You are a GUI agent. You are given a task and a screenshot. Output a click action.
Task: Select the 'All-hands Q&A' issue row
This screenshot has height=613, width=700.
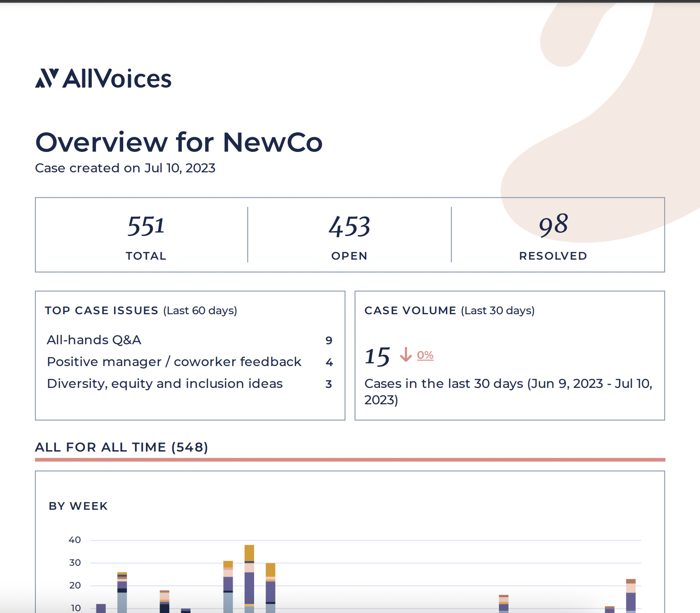tap(190, 340)
